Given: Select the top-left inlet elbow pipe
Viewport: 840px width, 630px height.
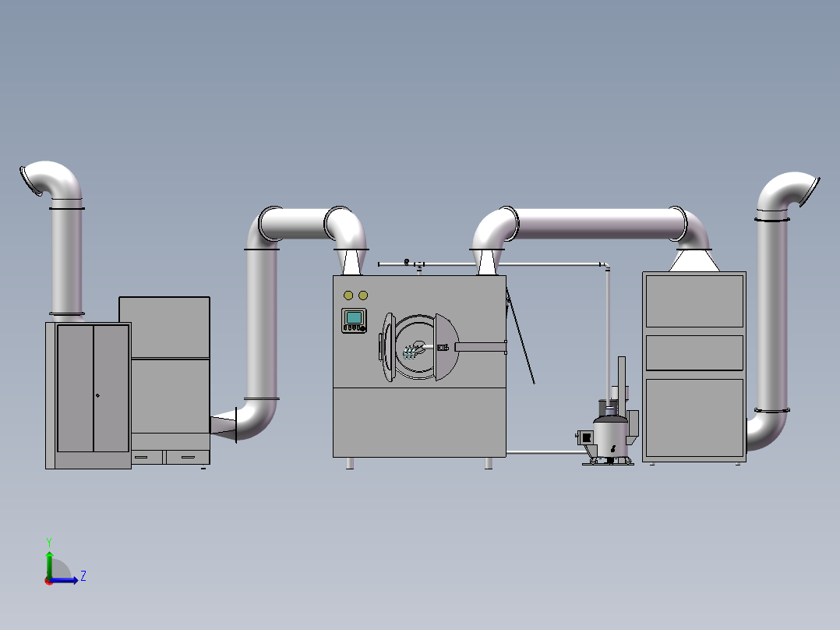Looking at the screenshot, I should [x=52, y=181].
